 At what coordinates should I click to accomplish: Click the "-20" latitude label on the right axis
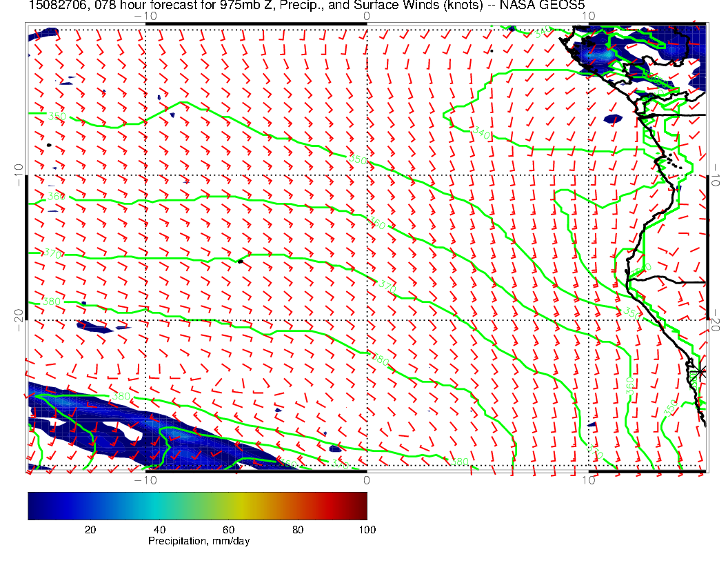click(716, 320)
